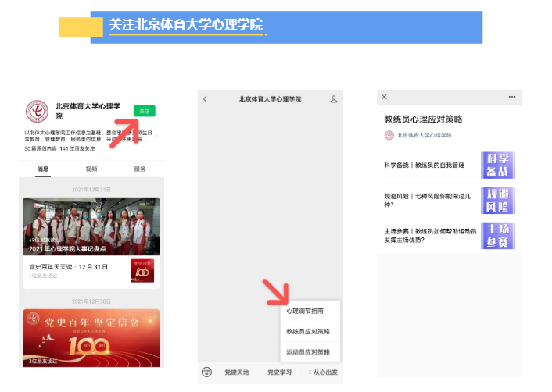Click the 关注北京体育大学心理学院 heading text
Viewport: 552px width, 392px height.
pos(186,25)
